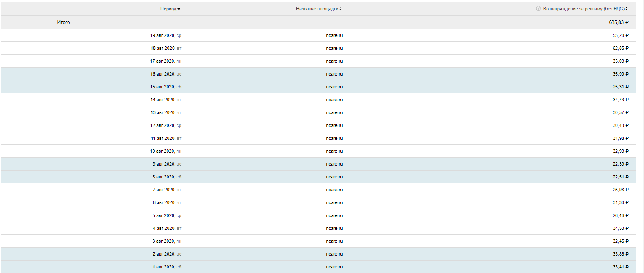This screenshot has height=273, width=644.
Task: Click ncare.ru in the 5 авг 2020 row
Action: coord(334,216)
